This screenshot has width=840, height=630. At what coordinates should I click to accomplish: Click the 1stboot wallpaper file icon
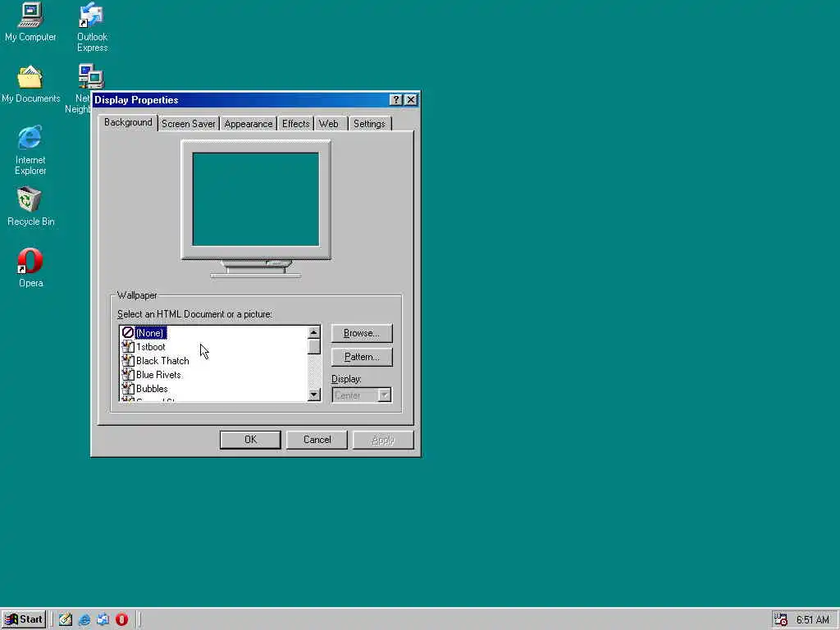pyautogui.click(x=127, y=347)
